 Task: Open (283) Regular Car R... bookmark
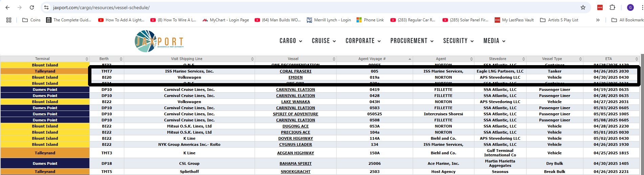pyautogui.click(x=413, y=20)
